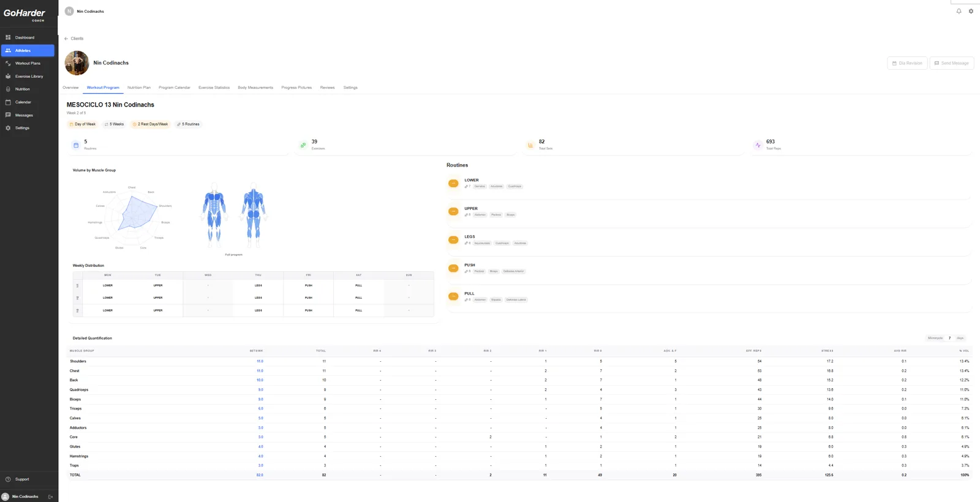Click the log out icon beside Nin Codinachs

point(50,496)
